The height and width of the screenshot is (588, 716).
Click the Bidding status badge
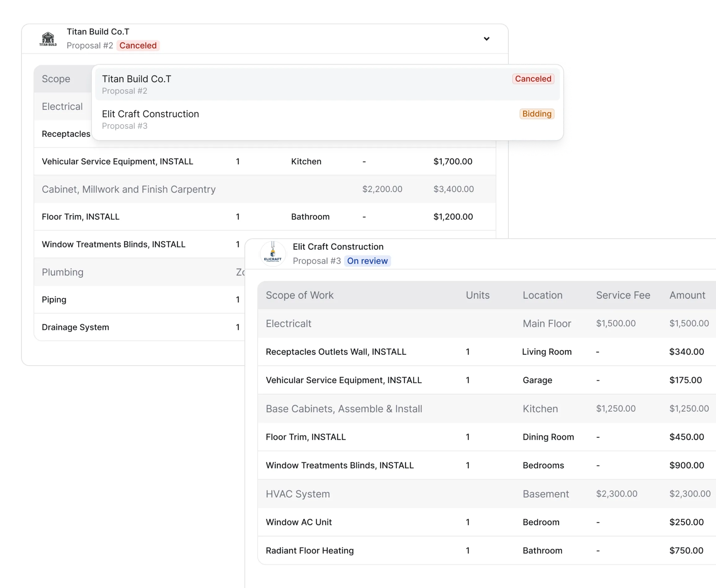pyautogui.click(x=536, y=114)
